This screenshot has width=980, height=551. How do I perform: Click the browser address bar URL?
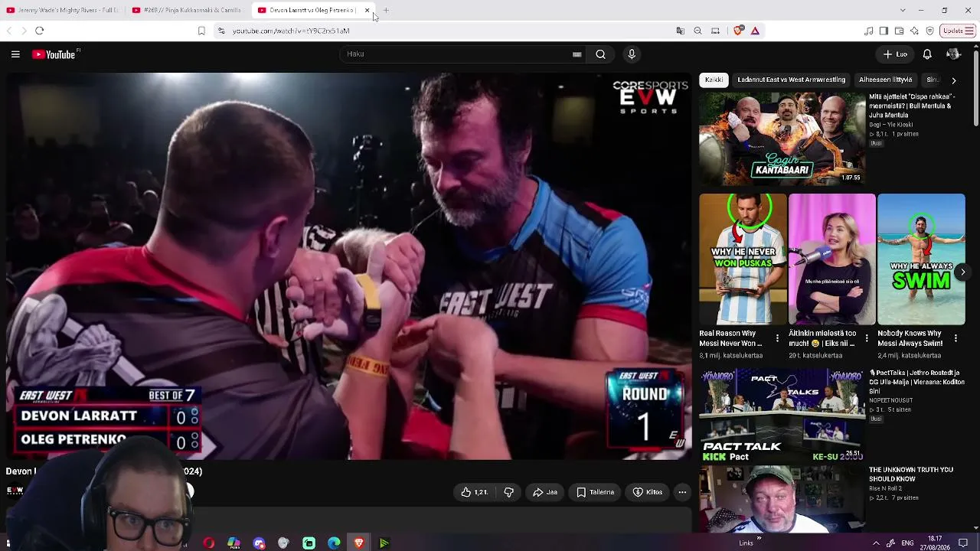[291, 31]
